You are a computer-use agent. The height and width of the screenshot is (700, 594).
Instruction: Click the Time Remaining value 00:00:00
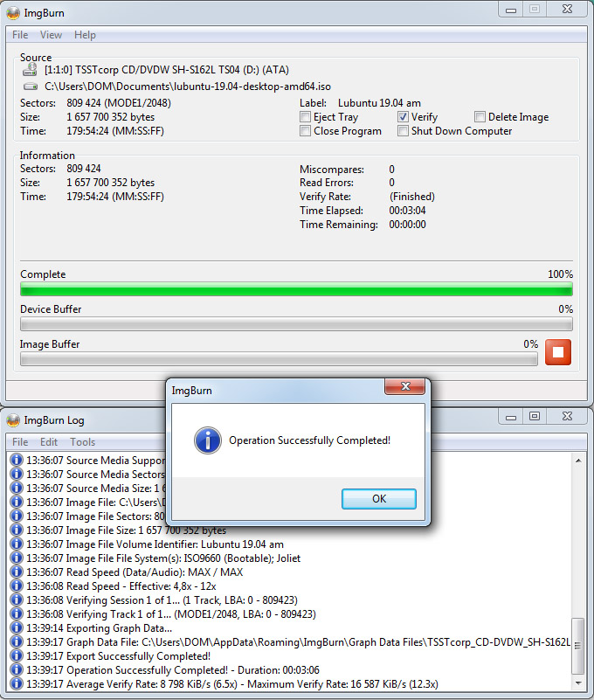[407, 225]
